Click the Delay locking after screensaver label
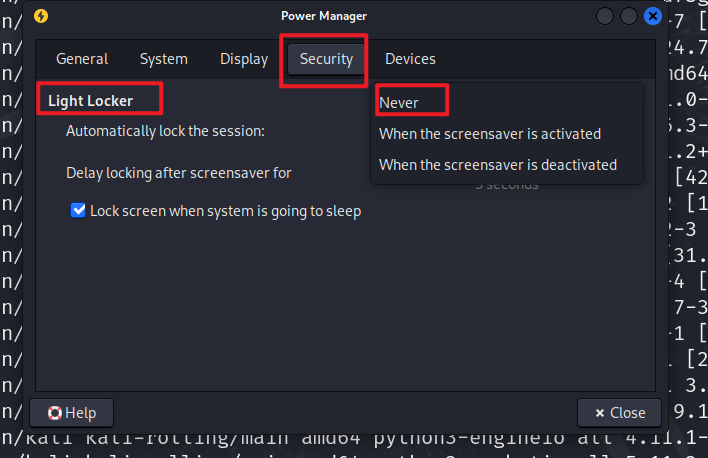The width and height of the screenshot is (708, 458). click(x=179, y=173)
